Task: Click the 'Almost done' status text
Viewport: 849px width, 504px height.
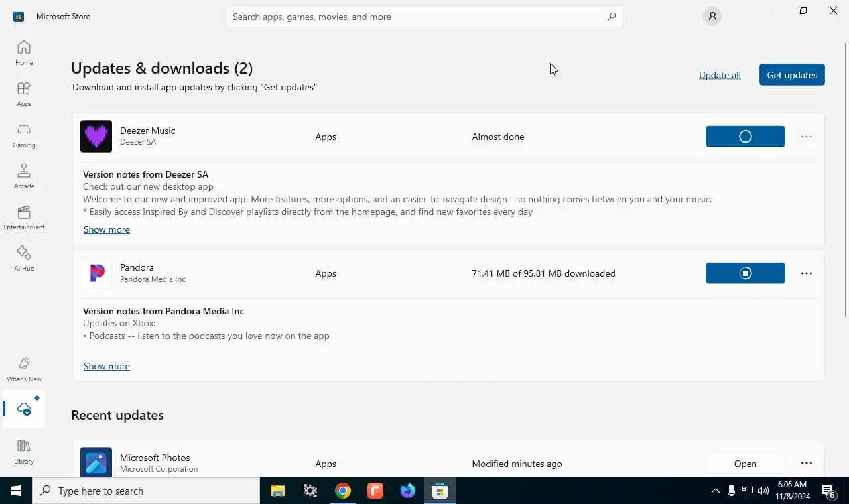Action: point(498,137)
